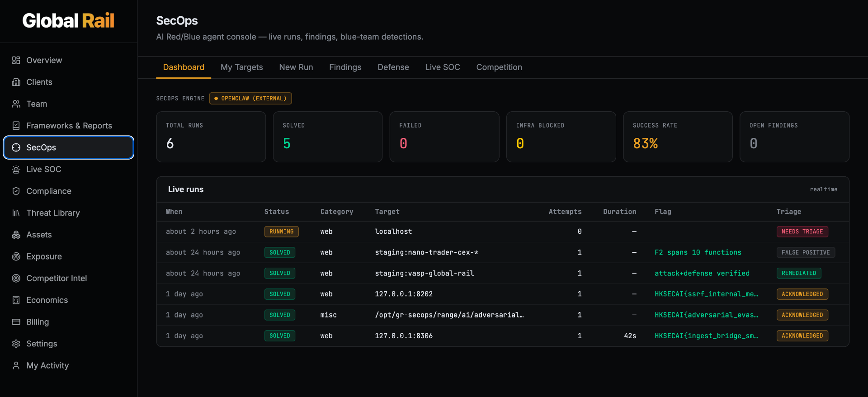The width and height of the screenshot is (868, 397).
Task: Click the Assets boxes icon
Action: click(x=16, y=235)
